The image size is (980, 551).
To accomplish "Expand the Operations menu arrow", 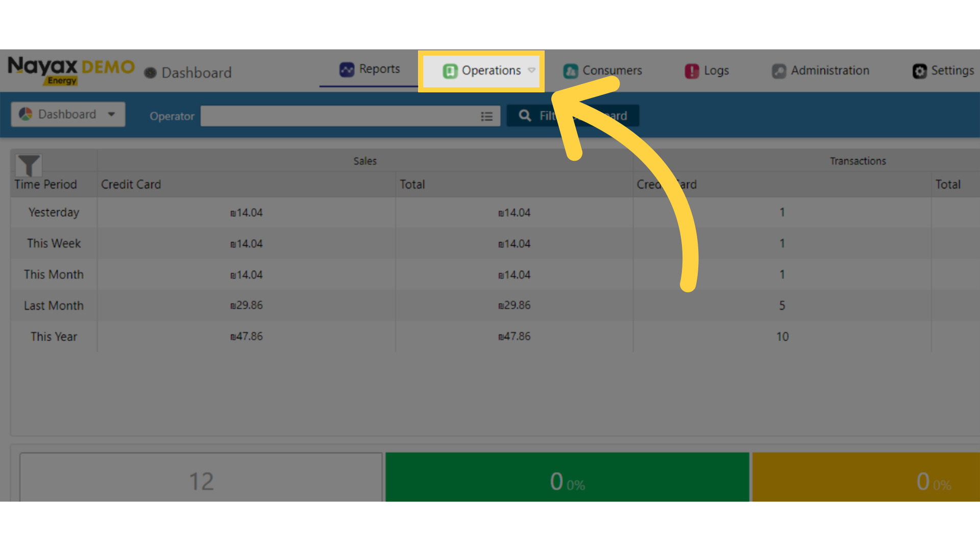I will click(532, 70).
